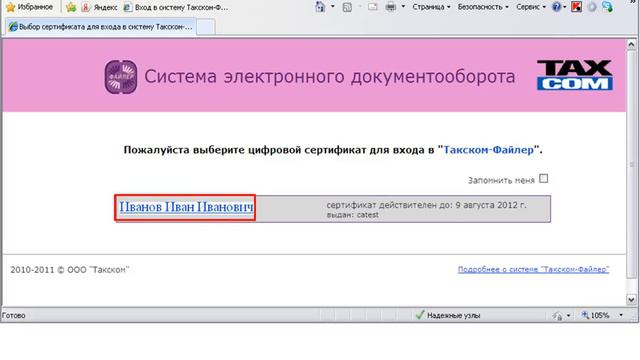This screenshot has width=640, height=360.
Task: Click 'Система электронного документооборота' banner title
Action: pyautogui.click(x=329, y=77)
